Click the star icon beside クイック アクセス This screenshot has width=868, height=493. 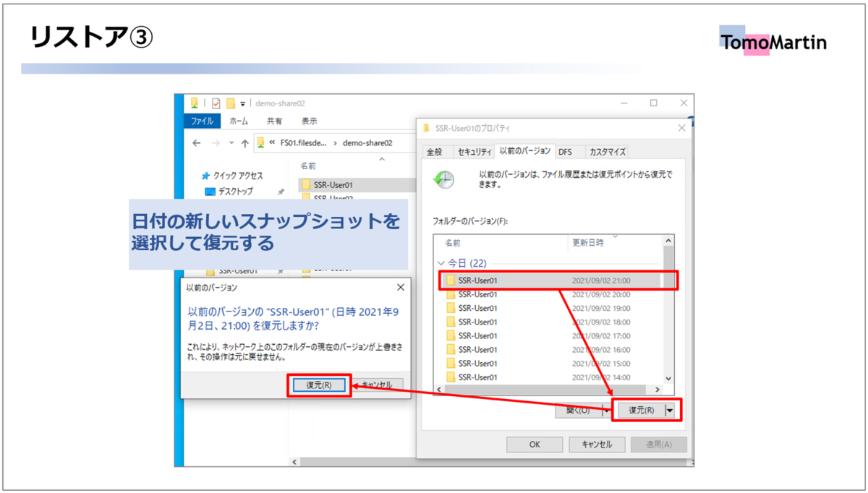[206, 176]
